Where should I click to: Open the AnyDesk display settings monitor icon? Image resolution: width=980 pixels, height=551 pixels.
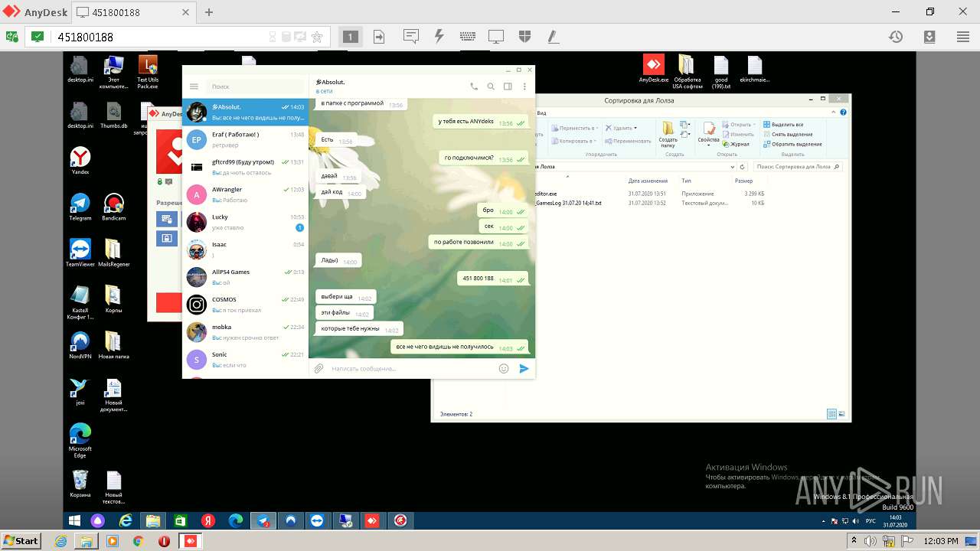(x=496, y=37)
